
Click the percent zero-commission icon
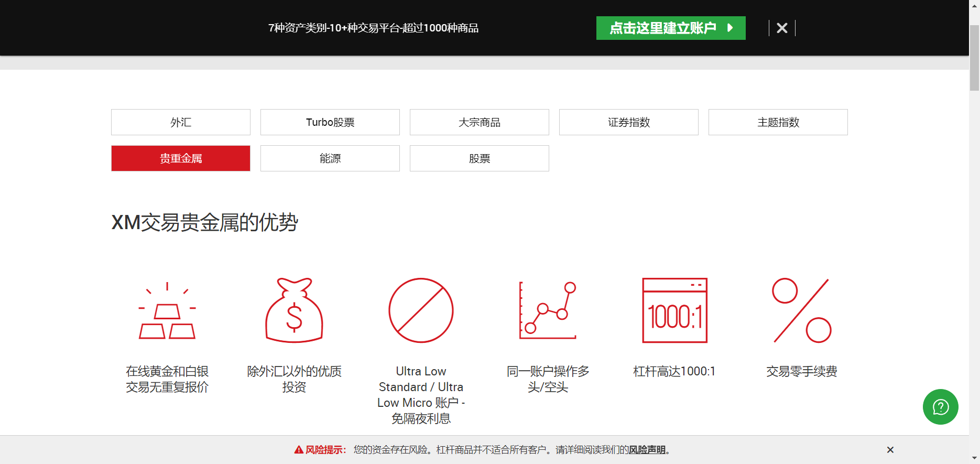[801, 310]
